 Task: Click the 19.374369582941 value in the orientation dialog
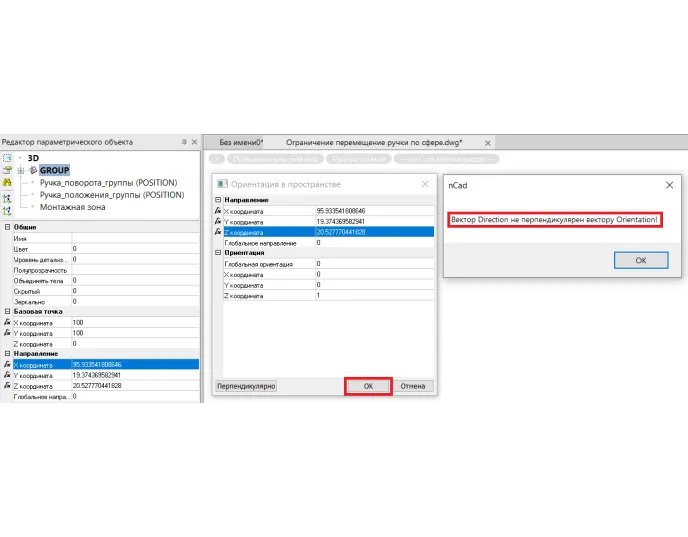coord(375,222)
